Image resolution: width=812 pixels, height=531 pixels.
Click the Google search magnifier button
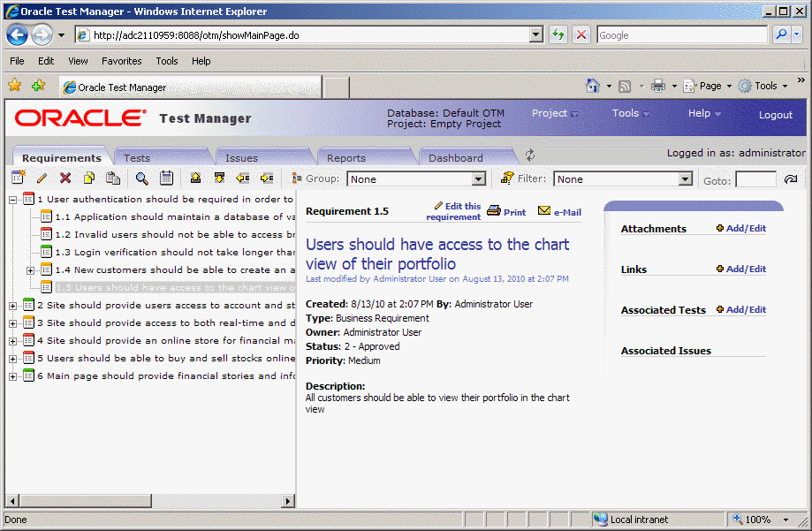coord(781,34)
